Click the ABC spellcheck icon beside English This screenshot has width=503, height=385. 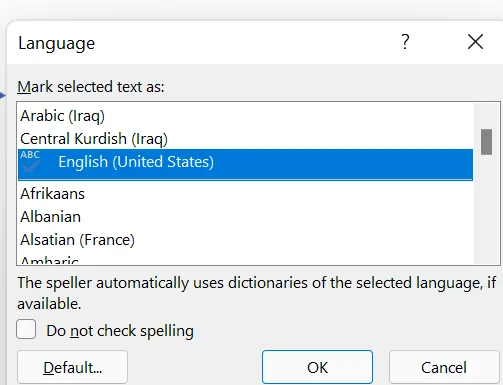(x=30, y=161)
